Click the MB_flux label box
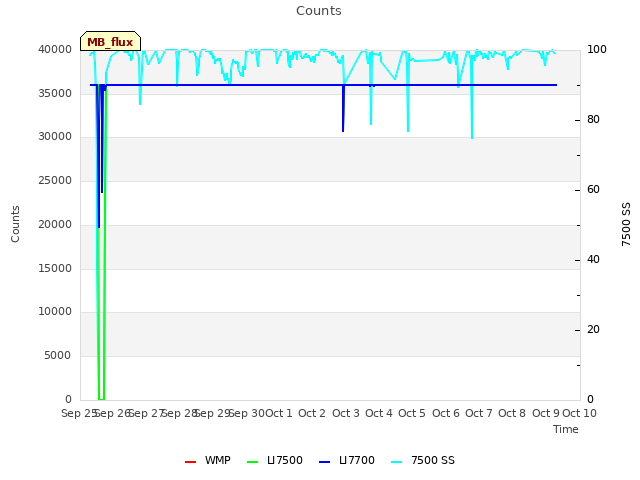This screenshot has height=480, width=640. click(x=110, y=41)
